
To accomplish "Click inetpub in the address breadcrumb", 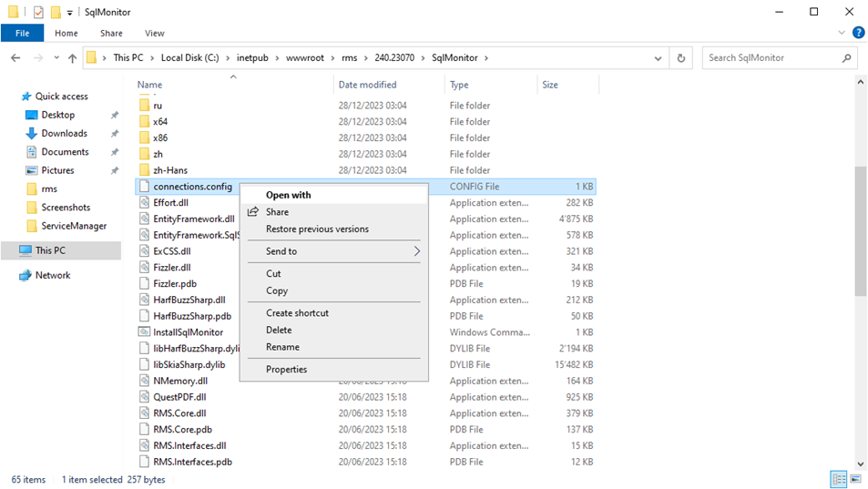I will 252,57.
